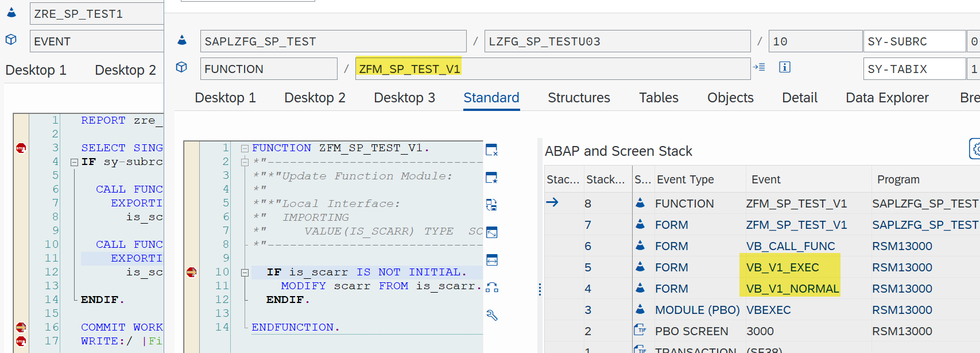Select stack level 8 row FUNCTION ZFM_SP_TEST_V1

[x=762, y=204]
